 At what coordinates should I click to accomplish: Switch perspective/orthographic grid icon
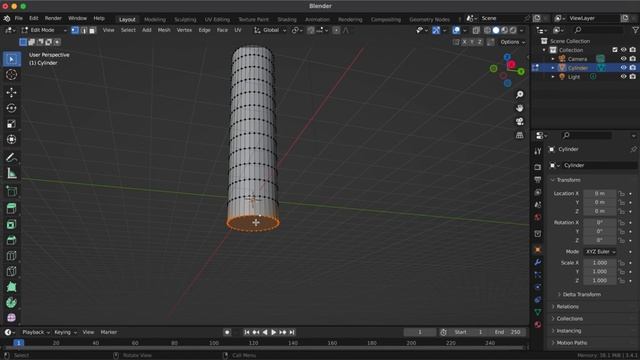(x=520, y=135)
